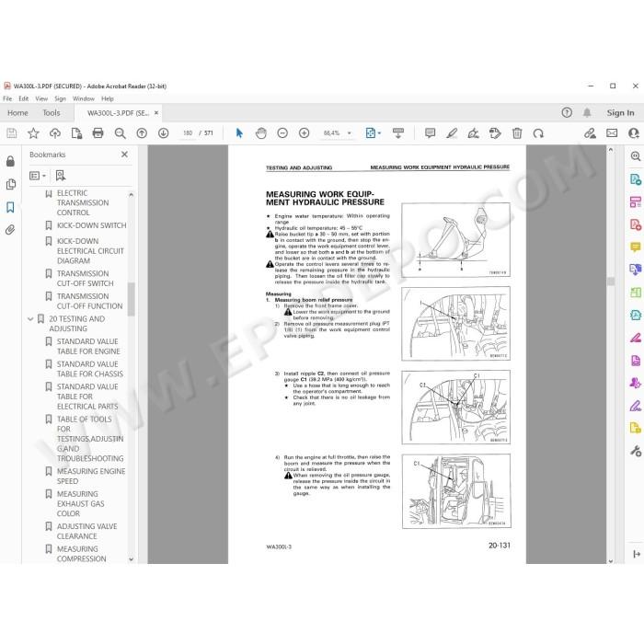Viewport: 644px width, 644px height.
Task: Open the Attachments paperclip panel
Action: (10, 230)
